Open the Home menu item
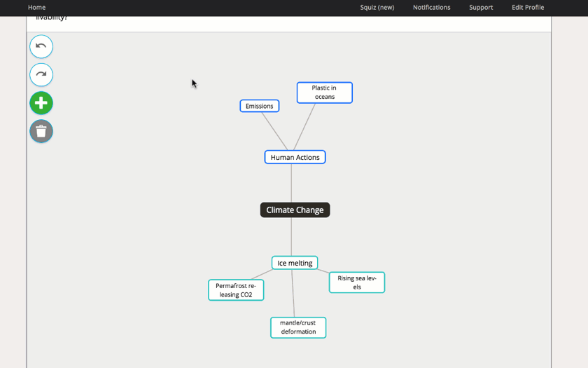The height and width of the screenshot is (368, 588). click(x=36, y=7)
